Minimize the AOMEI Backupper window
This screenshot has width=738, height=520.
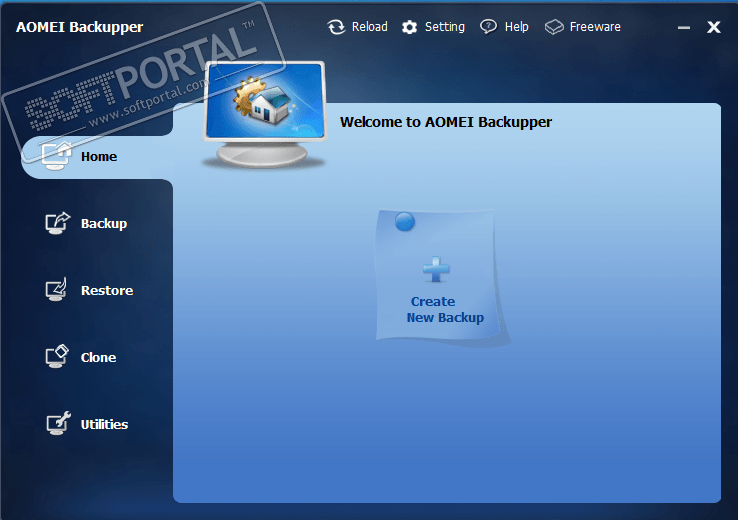pos(684,28)
